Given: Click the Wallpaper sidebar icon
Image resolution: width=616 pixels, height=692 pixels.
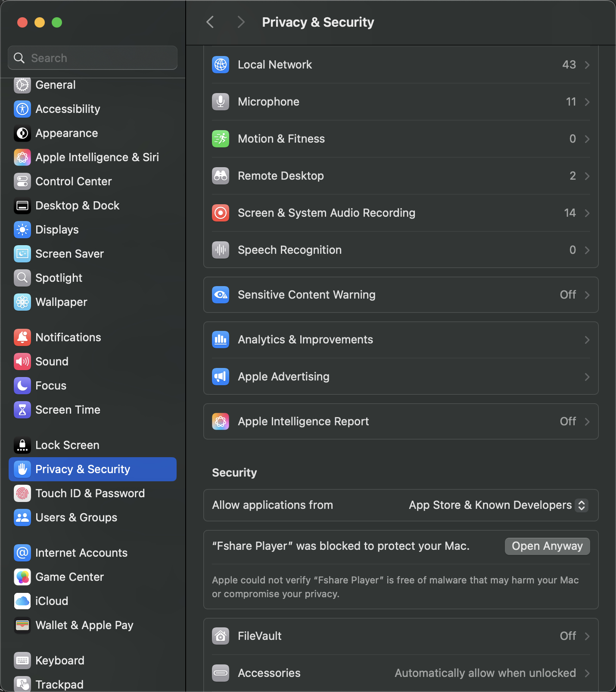Looking at the screenshot, I should coord(22,302).
